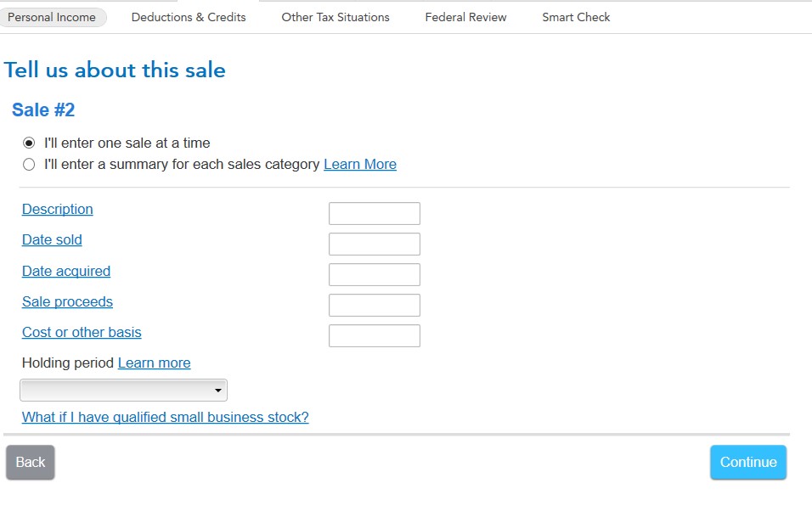Open the Holding period dropdown
This screenshot has height=506, width=812.
[123, 391]
